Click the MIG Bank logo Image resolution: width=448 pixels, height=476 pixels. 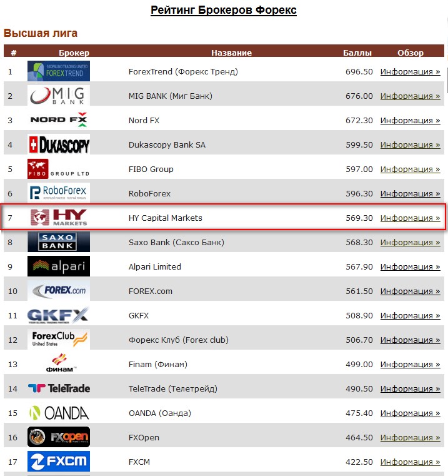click(x=59, y=95)
